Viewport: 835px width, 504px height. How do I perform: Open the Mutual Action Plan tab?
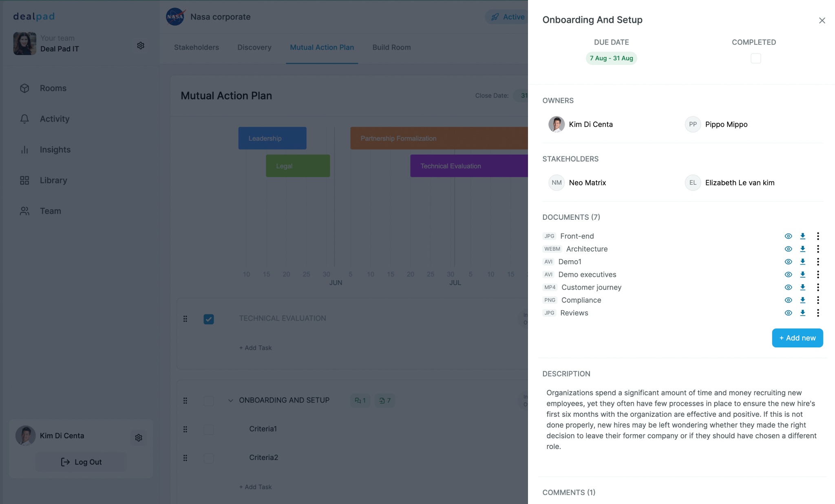[322, 47]
